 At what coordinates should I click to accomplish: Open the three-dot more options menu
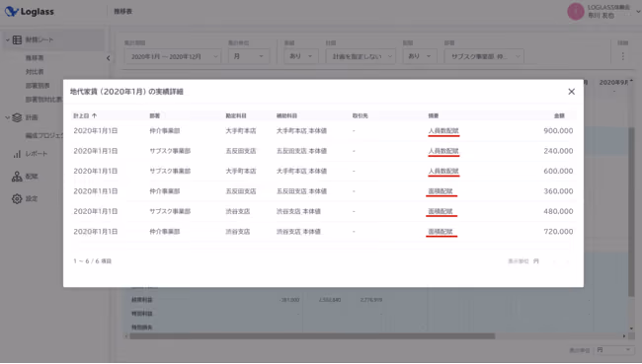point(623,56)
